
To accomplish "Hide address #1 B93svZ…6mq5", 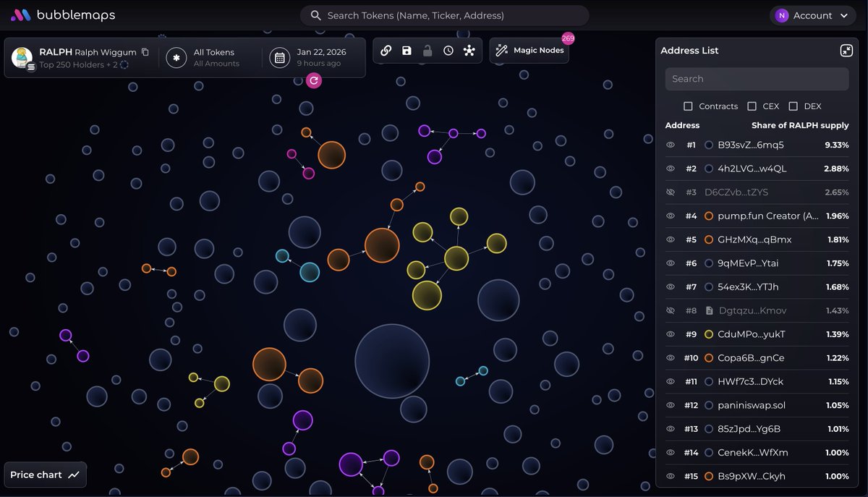I will click(x=670, y=145).
